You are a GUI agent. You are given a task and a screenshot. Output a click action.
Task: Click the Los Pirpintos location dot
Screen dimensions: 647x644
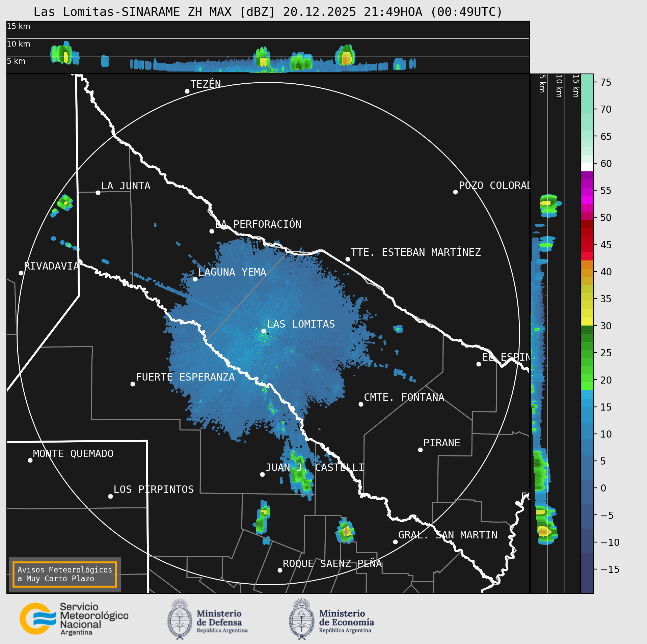pos(110,496)
